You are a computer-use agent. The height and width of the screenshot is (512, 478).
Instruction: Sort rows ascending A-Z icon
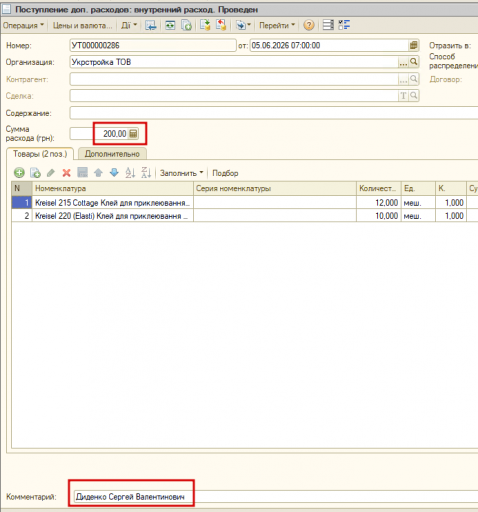[x=130, y=173]
